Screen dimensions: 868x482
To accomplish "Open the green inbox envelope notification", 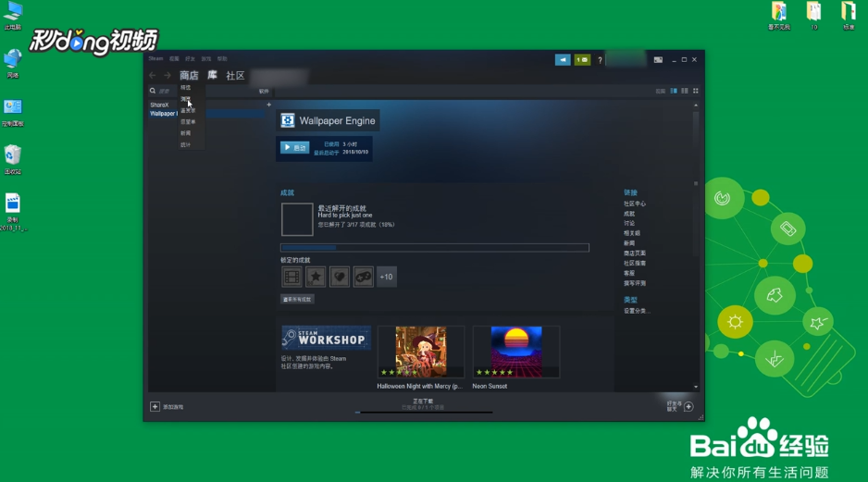I will [582, 60].
